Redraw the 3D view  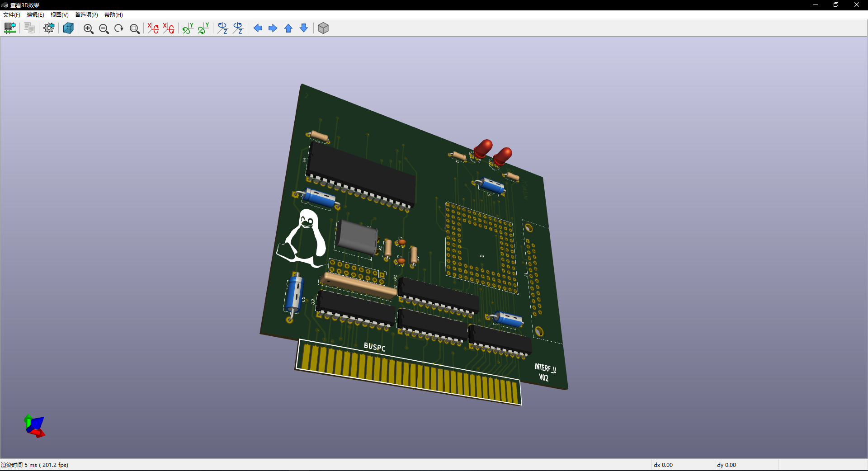[x=119, y=28]
